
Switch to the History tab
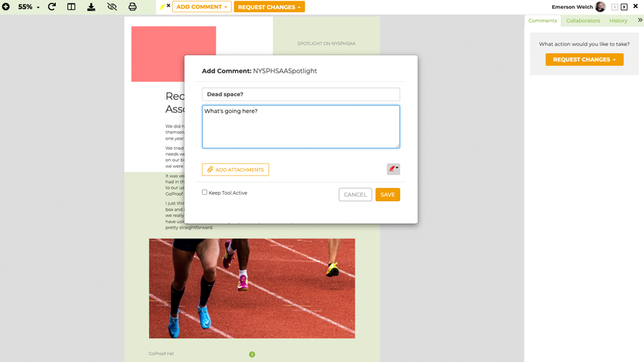[x=618, y=20]
